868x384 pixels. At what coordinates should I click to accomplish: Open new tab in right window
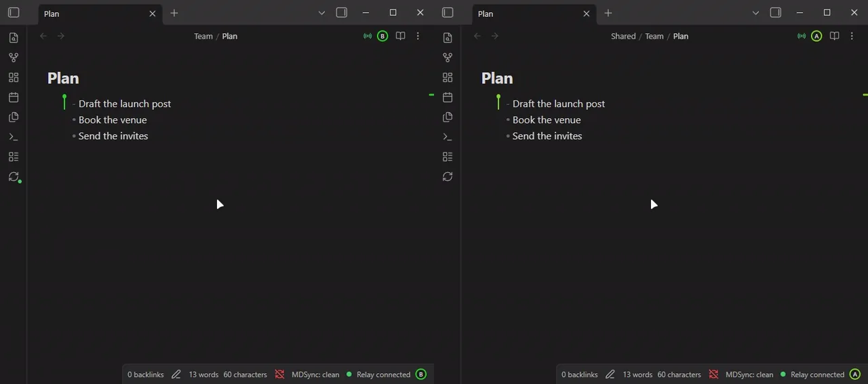(x=608, y=13)
